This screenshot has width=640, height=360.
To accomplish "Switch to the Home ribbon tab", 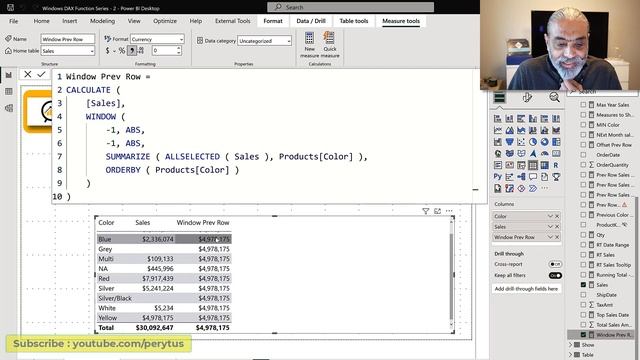I will [x=41, y=21].
